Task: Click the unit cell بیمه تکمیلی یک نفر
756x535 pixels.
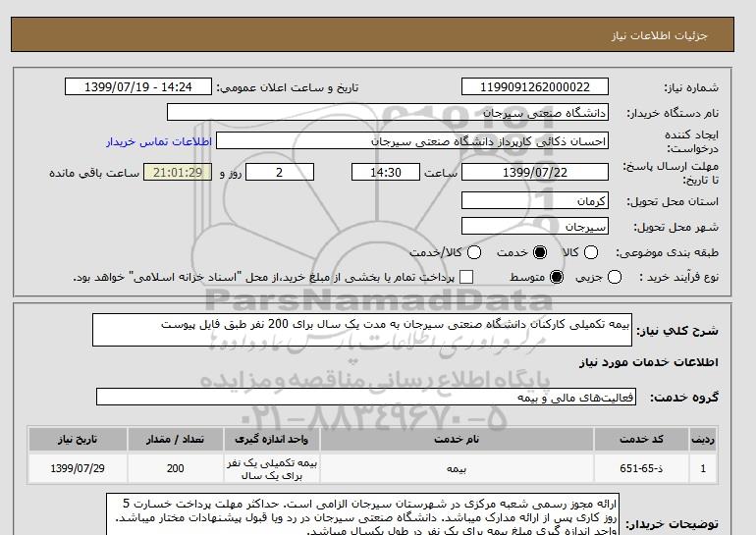Action: tap(271, 468)
